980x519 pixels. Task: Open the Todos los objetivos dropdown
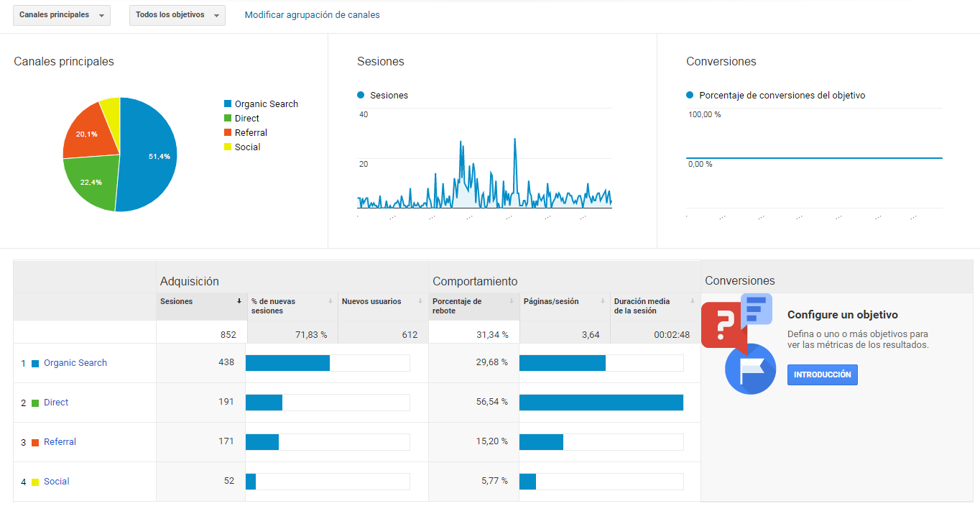[x=177, y=15]
